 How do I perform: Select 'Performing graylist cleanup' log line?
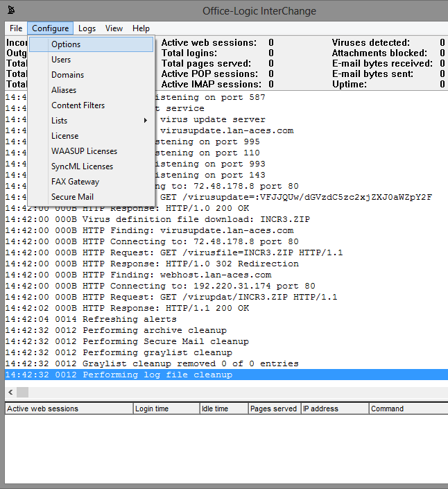coord(226,352)
